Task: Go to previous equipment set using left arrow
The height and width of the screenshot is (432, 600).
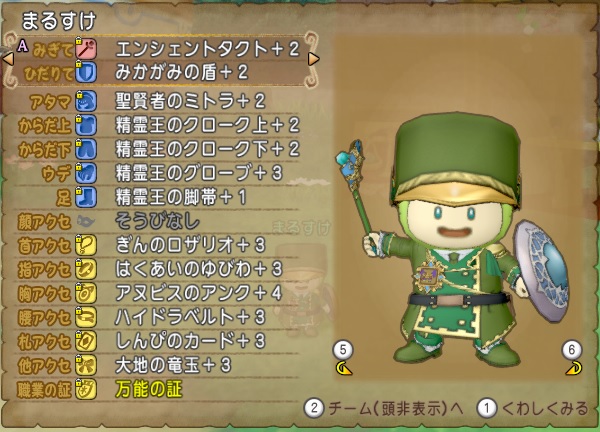Action: point(8,59)
